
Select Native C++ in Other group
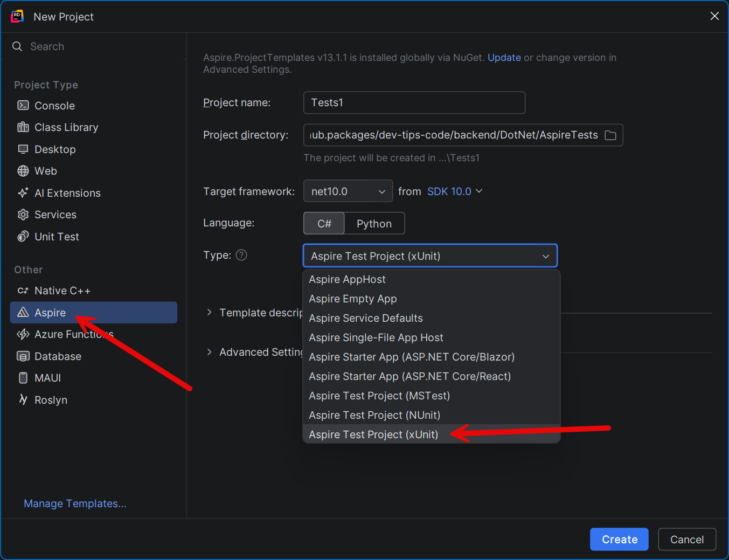[94, 291]
